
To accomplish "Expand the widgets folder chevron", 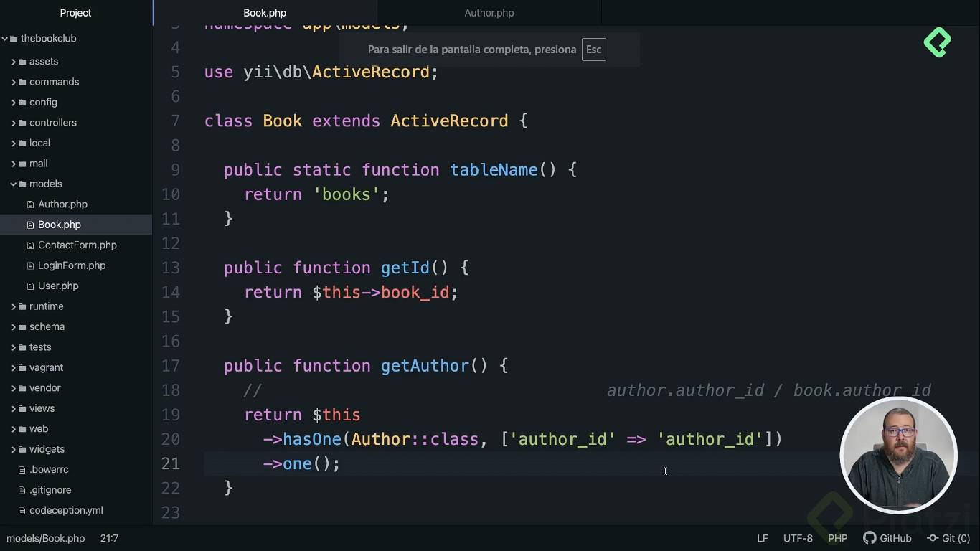I will (14, 450).
